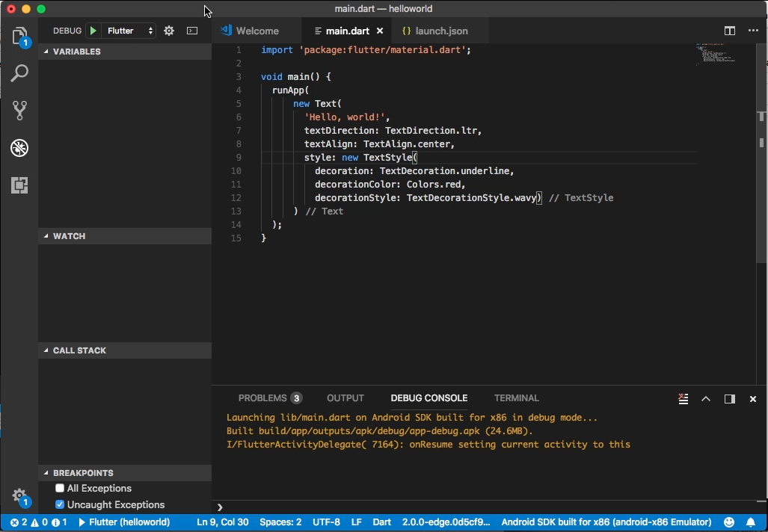The height and width of the screenshot is (532, 768).
Task: Open the Source Control view icon
Action: [19, 111]
